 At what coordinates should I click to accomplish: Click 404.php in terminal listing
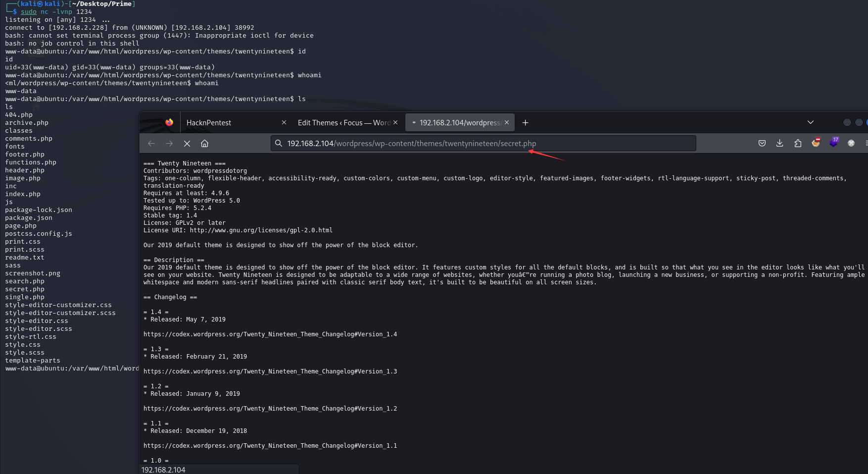(19, 115)
